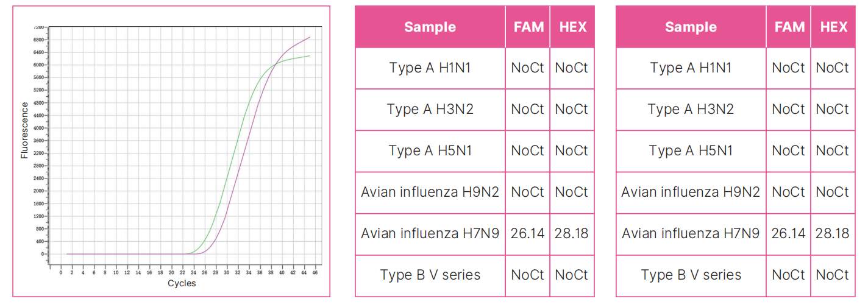Click the 46 tick on the cycles axis
868x307 pixels.
pos(315,272)
